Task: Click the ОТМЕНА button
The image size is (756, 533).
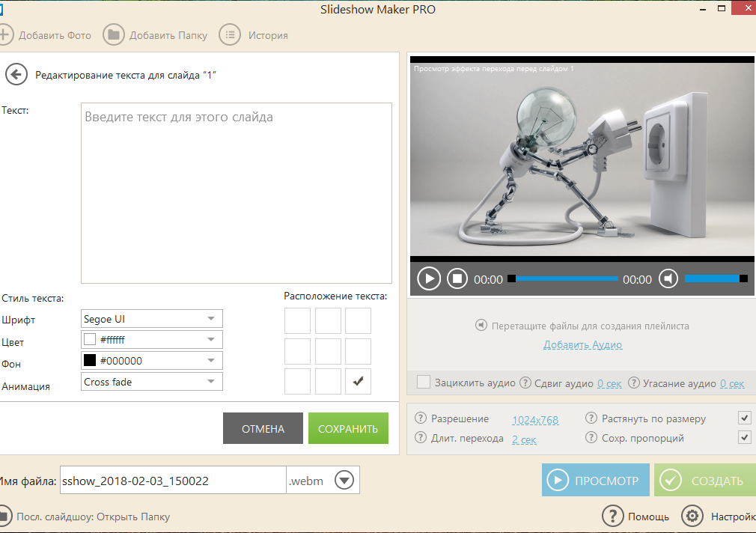Action: click(263, 428)
